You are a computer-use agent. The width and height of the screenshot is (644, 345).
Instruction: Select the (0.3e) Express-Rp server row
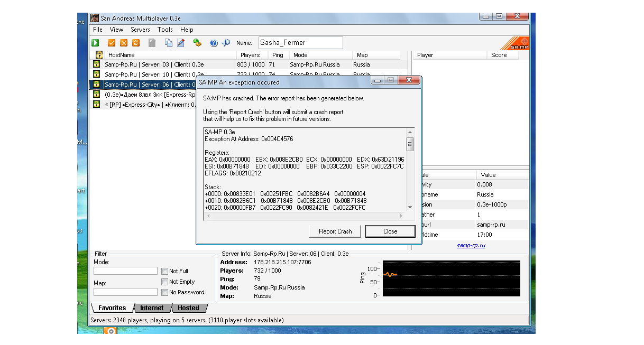point(143,94)
